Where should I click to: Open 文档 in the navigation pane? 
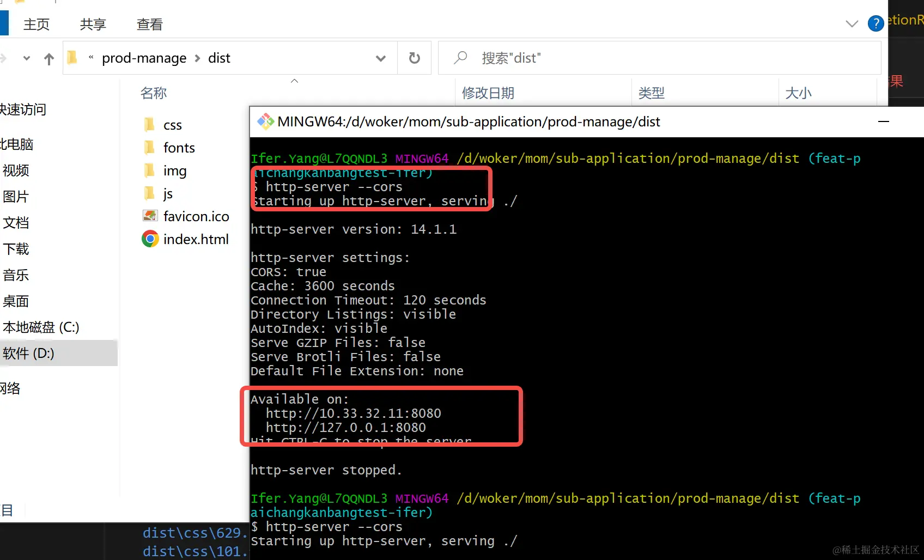[16, 223]
